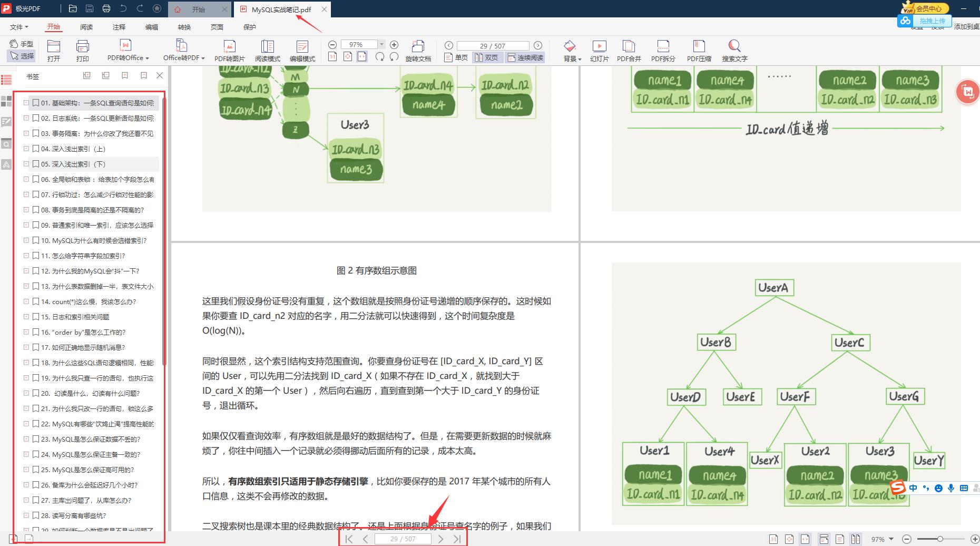Click the 会员中心 VIP member button
980x546 pixels.
(925, 8)
